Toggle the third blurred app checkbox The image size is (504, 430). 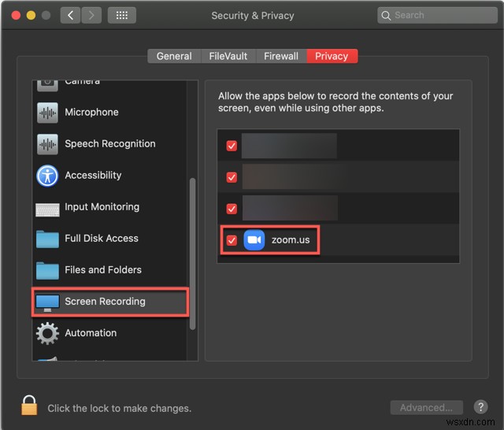click(x=232, y=209)
